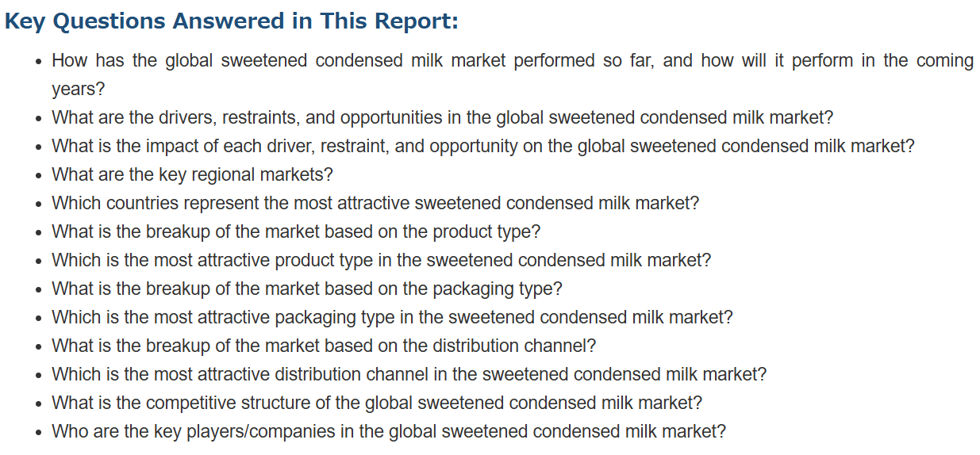Select the most attractive product type question

(381, 260)
